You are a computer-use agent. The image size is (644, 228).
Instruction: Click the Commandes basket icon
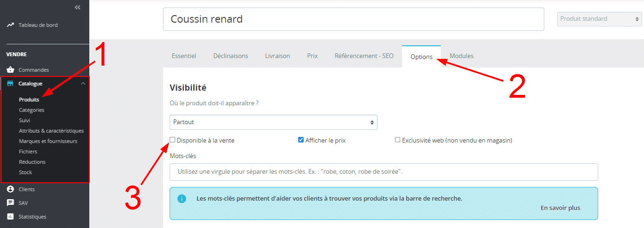(10, 70)
